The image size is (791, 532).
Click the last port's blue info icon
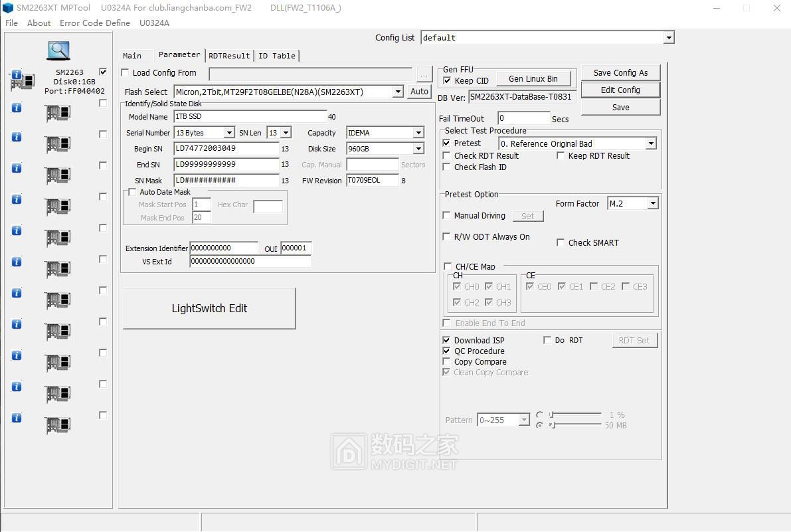tap(17, 418)
